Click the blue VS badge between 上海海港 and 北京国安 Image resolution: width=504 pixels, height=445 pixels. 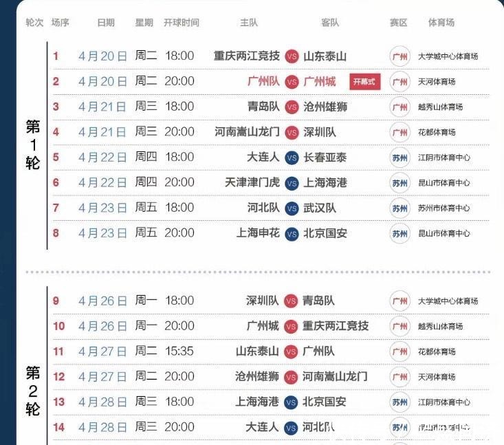pos(291,402)
